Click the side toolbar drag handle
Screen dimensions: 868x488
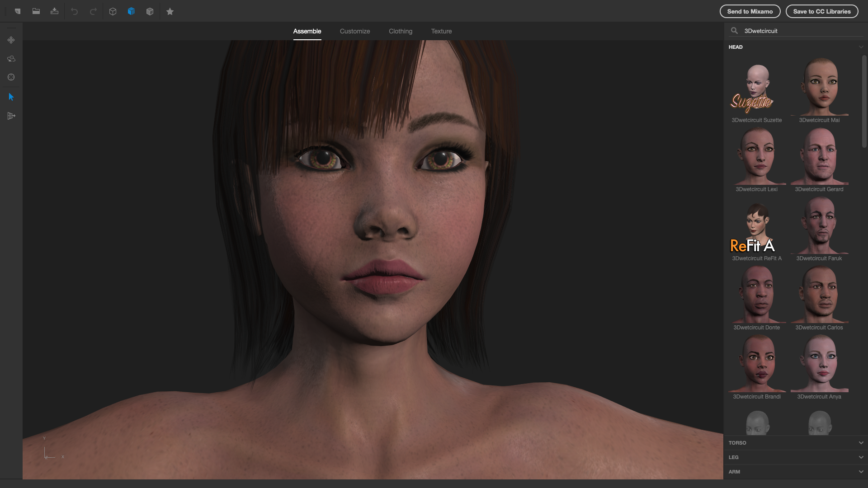point(11,28)
